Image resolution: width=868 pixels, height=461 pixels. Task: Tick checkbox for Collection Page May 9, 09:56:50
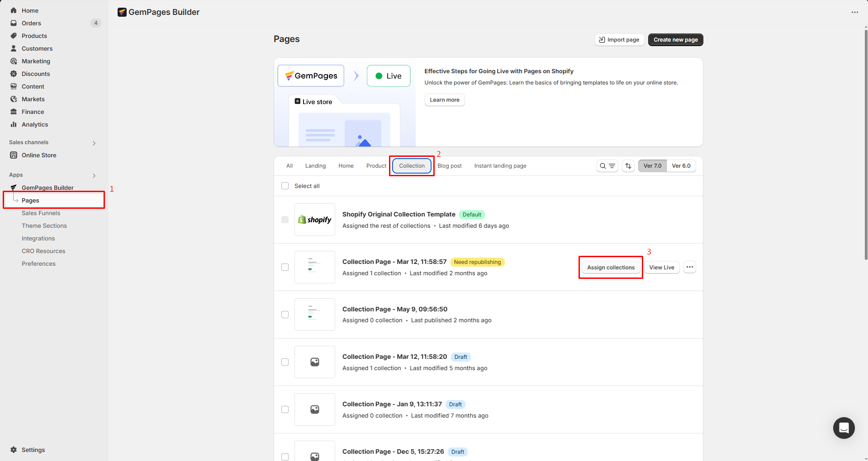pos(285,315)
